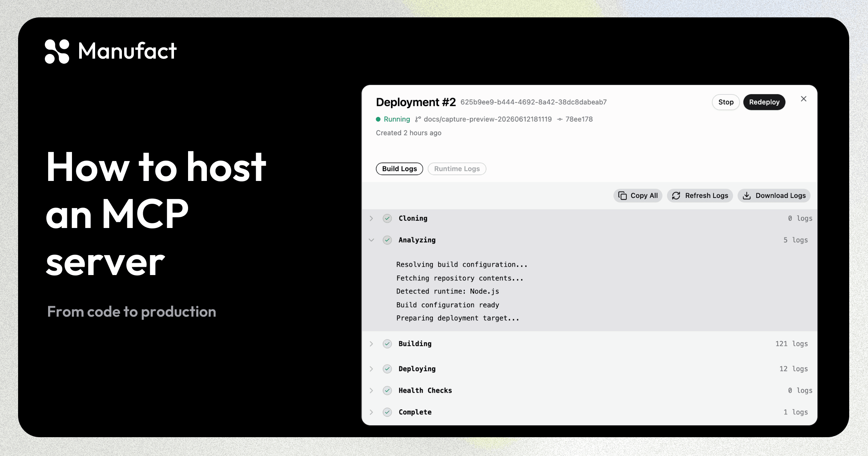
Task: Click the refresh icon in Refresh Logs
Action: point(676,195)
